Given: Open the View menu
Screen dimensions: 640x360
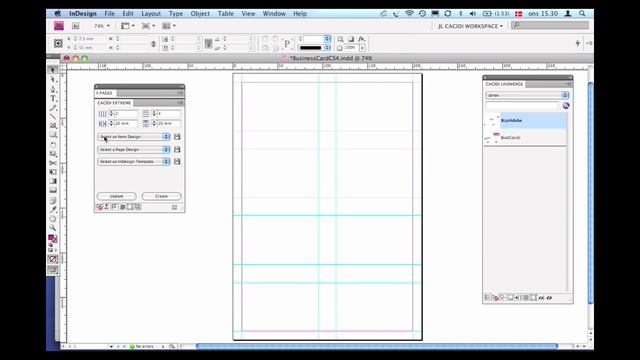Looking at the screenshot, I should (248, 13).
